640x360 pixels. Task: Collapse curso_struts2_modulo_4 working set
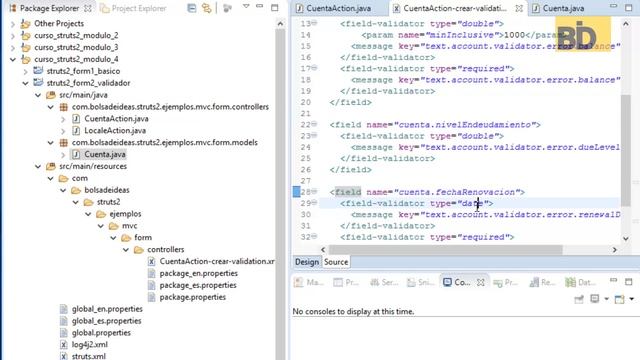(x=13, y=60)
